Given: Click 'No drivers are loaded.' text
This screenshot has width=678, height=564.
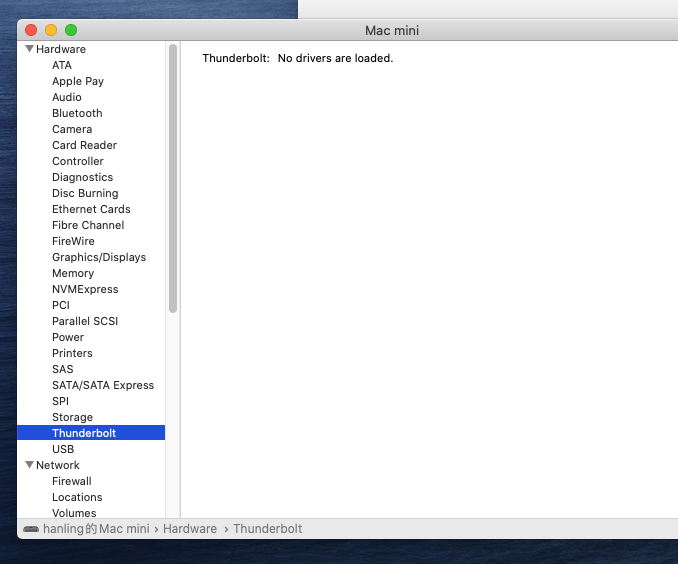Looking at the screenshot, I should click(336, 58).
